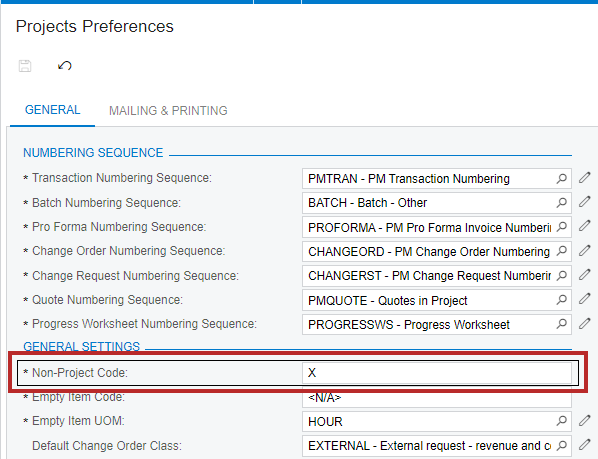Click the PROGRESSWS Progress Worksheet field
This screenshot has width=598, height=459.
(x=437, y=324)
